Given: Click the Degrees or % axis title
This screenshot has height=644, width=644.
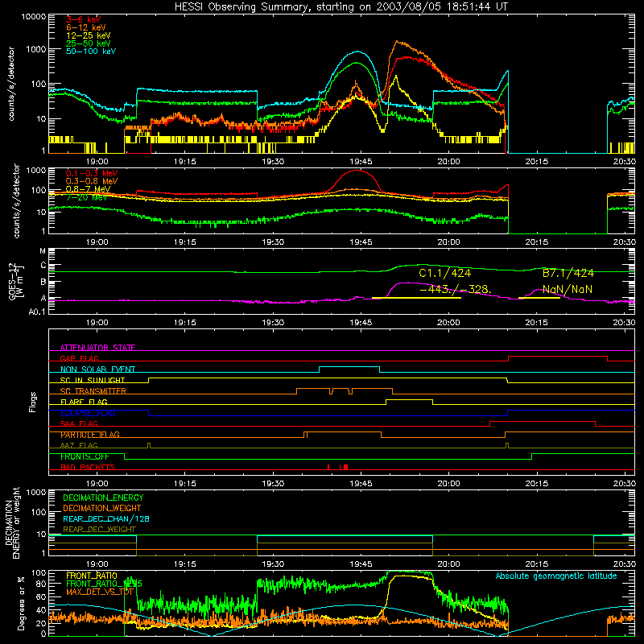Looking at the screenshot, I should pos(21,604).
